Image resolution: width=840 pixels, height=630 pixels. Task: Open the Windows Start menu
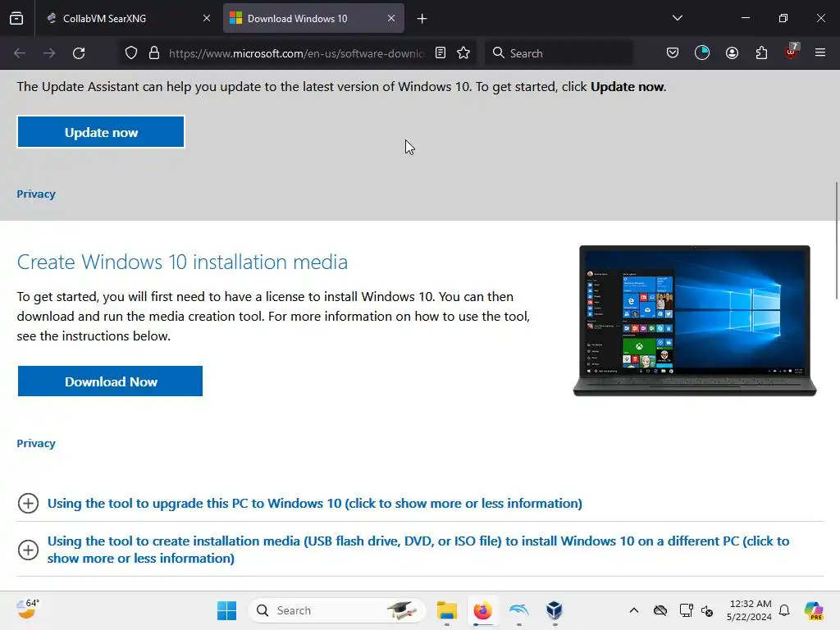click(226, 610)
